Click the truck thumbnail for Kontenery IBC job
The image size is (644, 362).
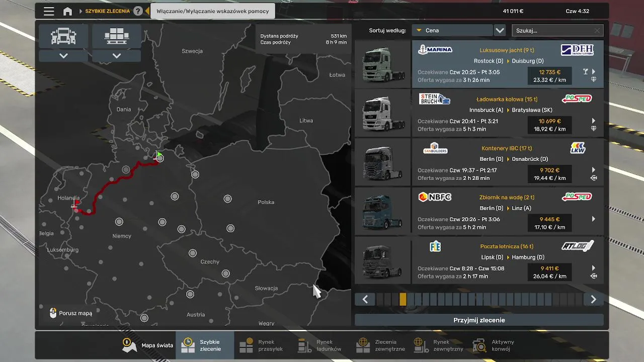pyautogui.click(x=383, y=162)
